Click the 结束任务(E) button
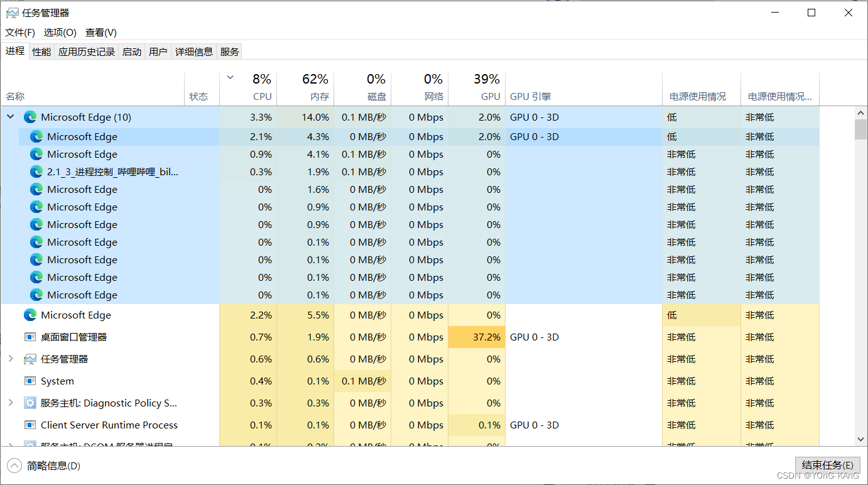This screenshot has height=485, width=868. tap(828, 466)
